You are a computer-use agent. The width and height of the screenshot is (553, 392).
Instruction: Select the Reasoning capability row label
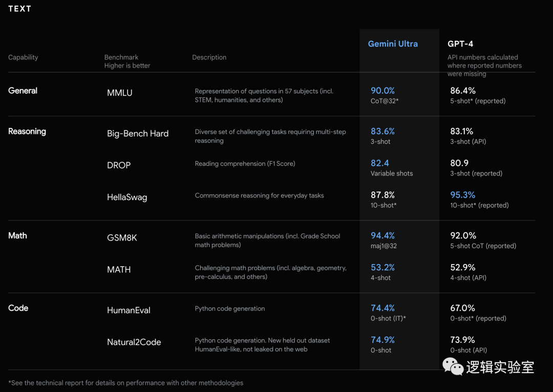coord(27,132)
